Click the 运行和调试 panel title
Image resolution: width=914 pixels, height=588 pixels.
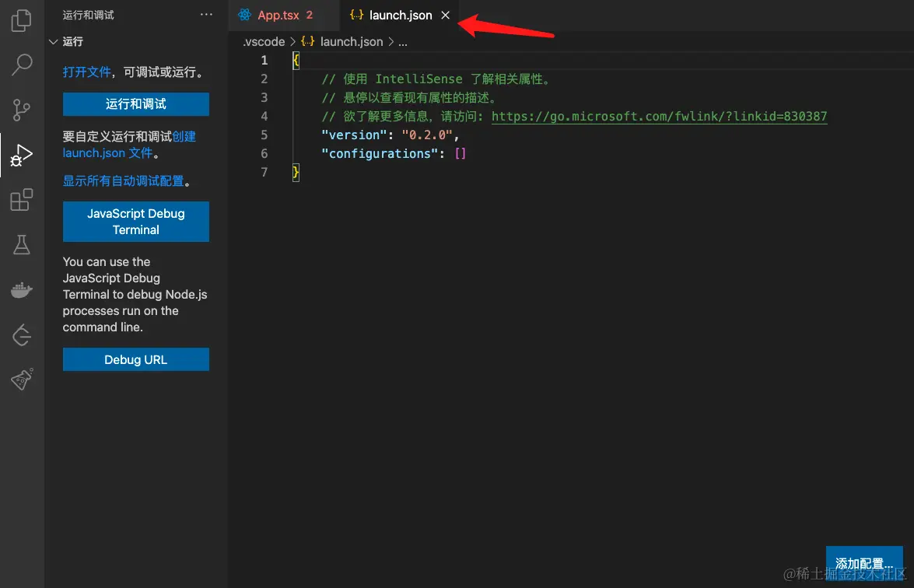(88, 15)
